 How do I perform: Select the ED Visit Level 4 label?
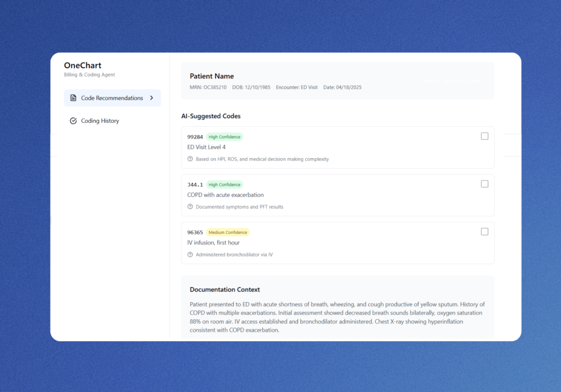click(x=207, y=147)
